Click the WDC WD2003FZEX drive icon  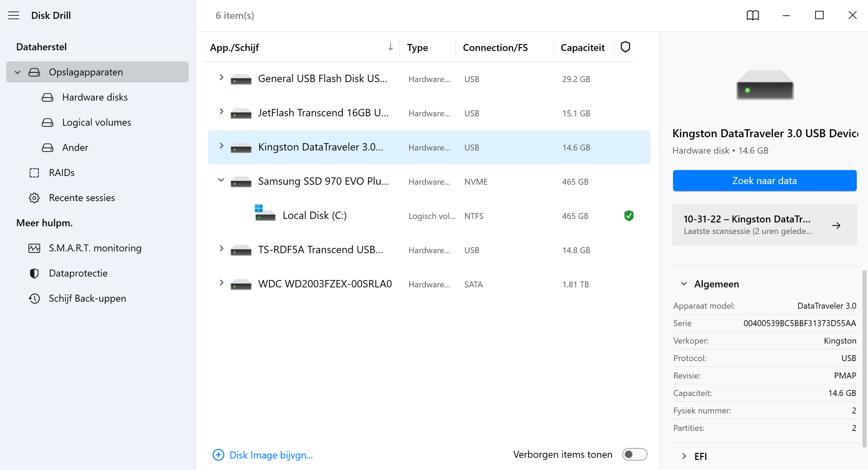click(x=241, y=285)
